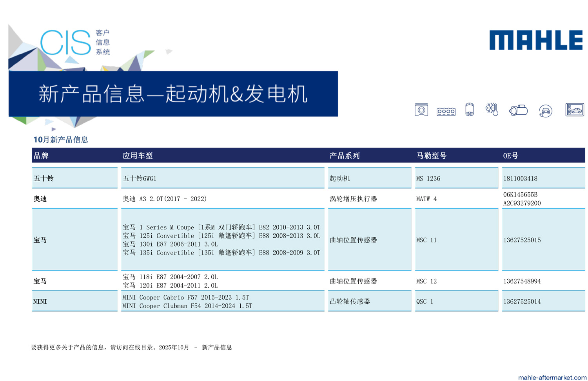Click the CIS customer information system logo
The height and width of the screenshot is (381, 588).
click(74, 42)
